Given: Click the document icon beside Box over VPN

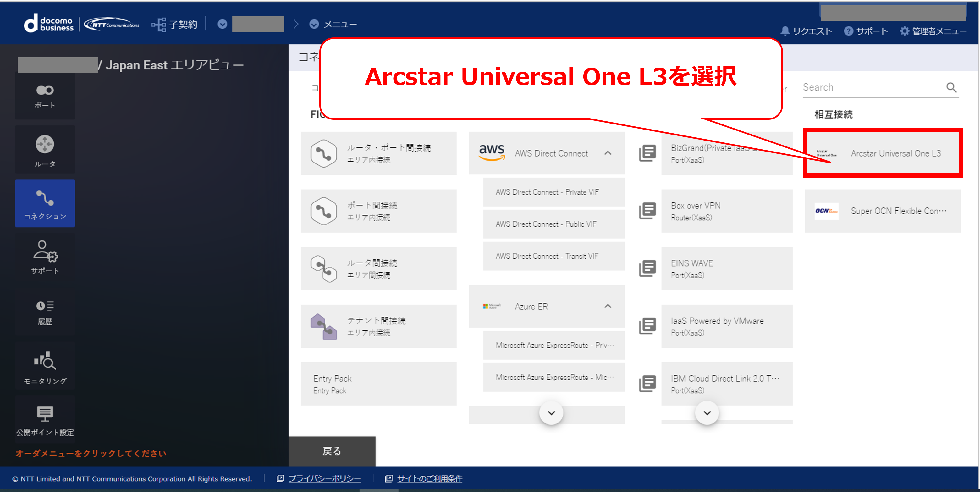Looking at the screenshot, I should [x=647, y=211].
